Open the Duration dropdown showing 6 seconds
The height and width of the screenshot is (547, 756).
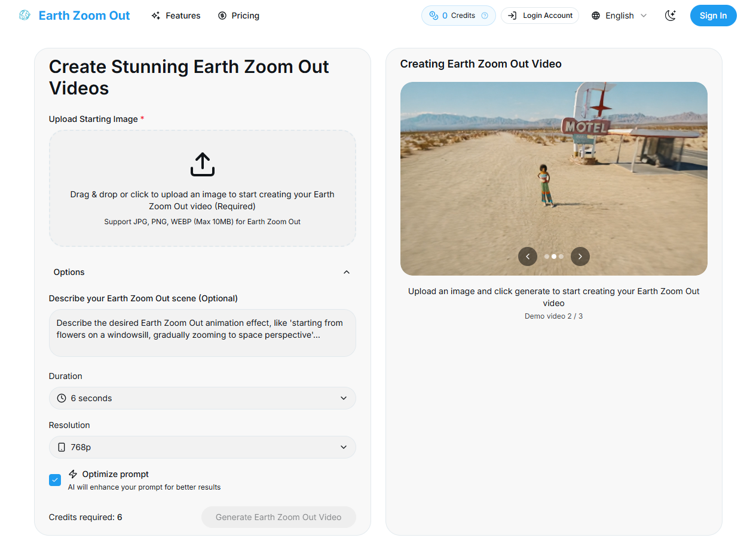point(203,398)
